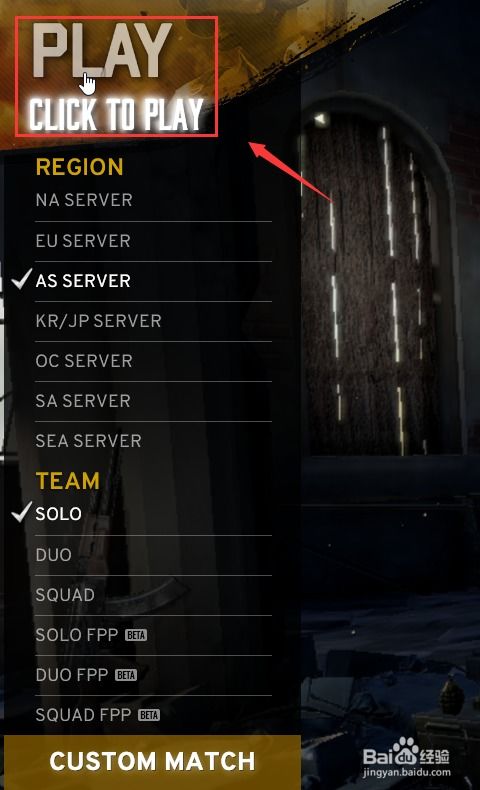Image resolution: width=480 pixels, height=790 pixels.
Task: Click the Baidu jingyan watermark logo
Action: (x=406, y=757)
